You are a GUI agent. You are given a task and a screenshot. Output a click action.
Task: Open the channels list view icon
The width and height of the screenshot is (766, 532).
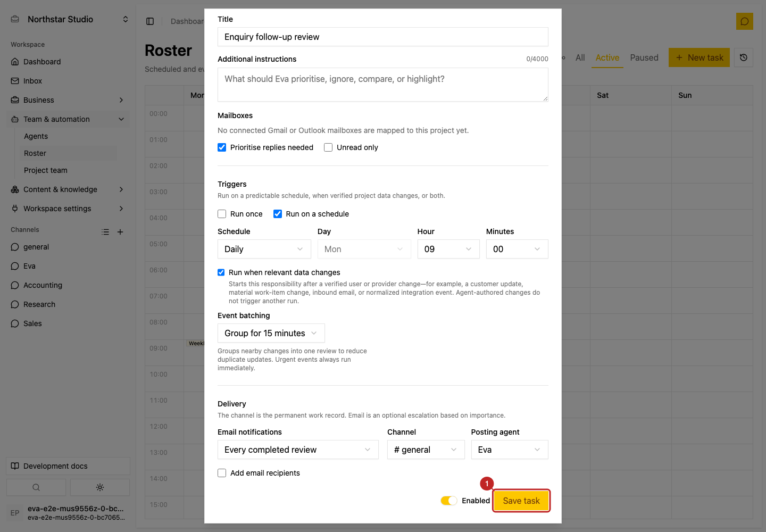(105, 232)
